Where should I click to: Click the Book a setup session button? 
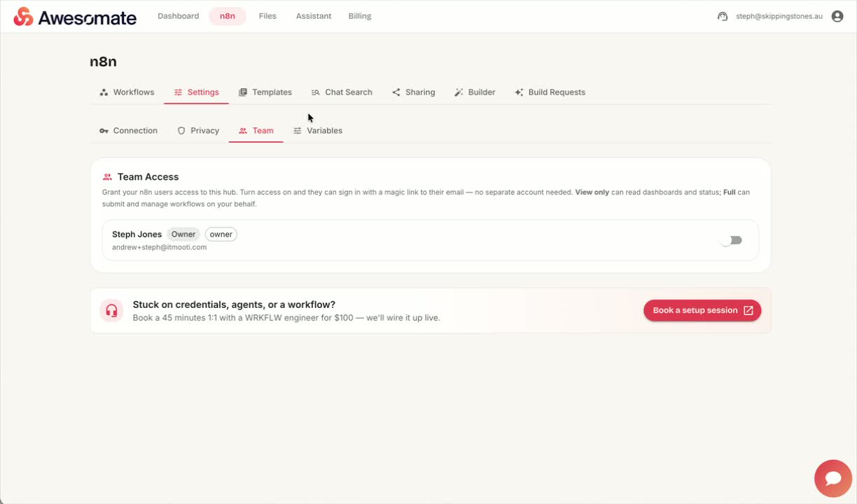pos(702,310)
